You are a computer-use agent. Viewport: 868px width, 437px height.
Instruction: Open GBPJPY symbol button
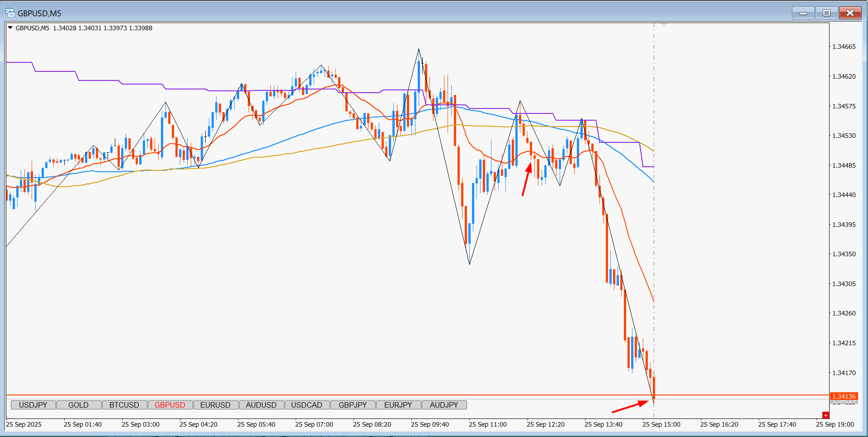pyautogui.click(x=353, y=405)
